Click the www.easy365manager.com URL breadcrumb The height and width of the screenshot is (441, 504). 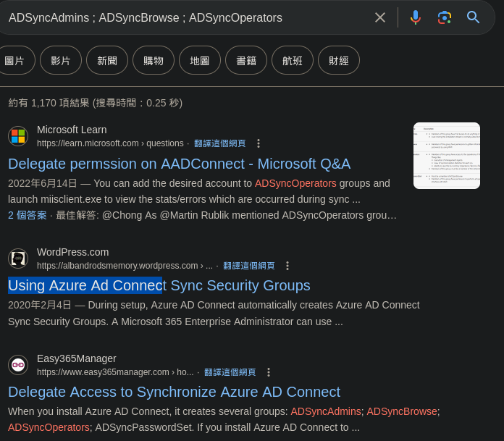tap(115, 372)
